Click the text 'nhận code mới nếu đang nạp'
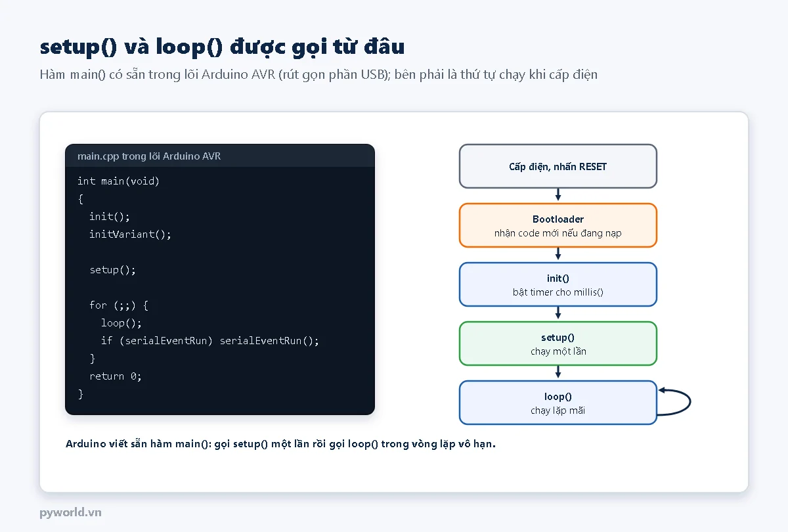 coord(558,233)
